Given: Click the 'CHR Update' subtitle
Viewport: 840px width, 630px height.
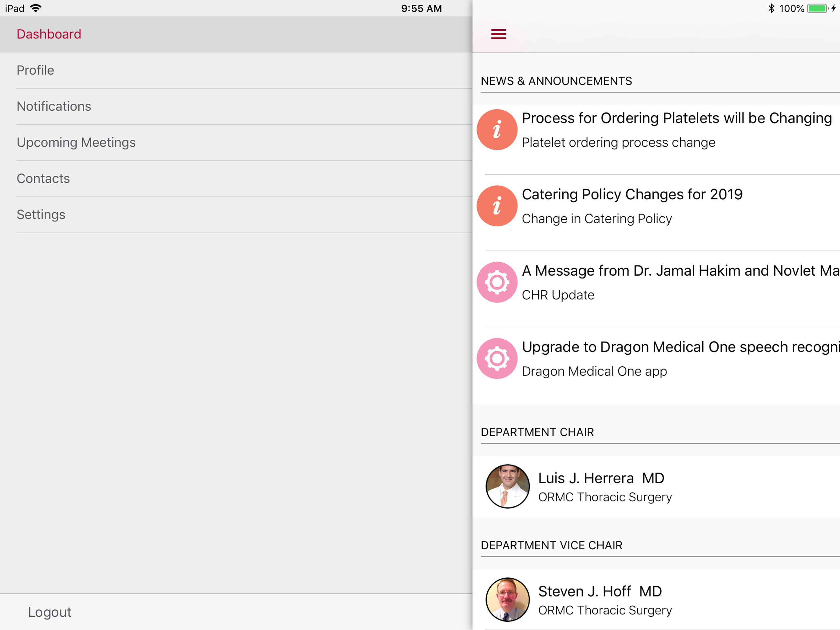Looking at the screenshot, I should [x=558, y=295].
